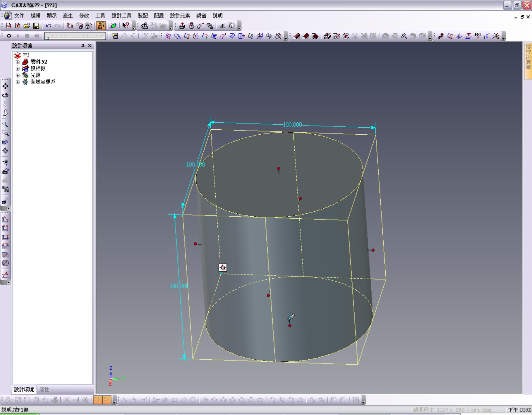Image resolution: width=532 pixels, height=415 pixels.
Task: Pin the 設計環境 panel
Action: (x=83, y=46)
